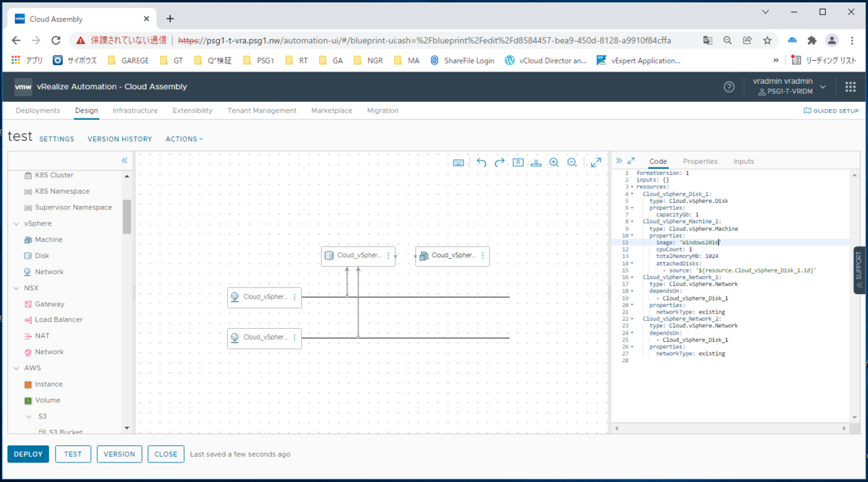Screen dimensions: 868x482
Task: Open VERSION HISTORY link
Action: click(x=120, y=139)
